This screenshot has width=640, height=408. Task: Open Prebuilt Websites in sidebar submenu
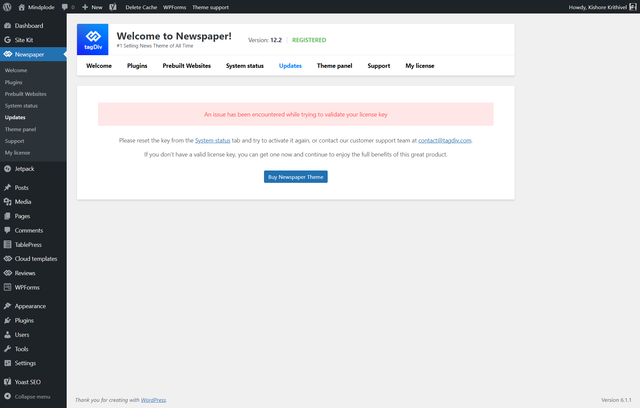(26, 94)
